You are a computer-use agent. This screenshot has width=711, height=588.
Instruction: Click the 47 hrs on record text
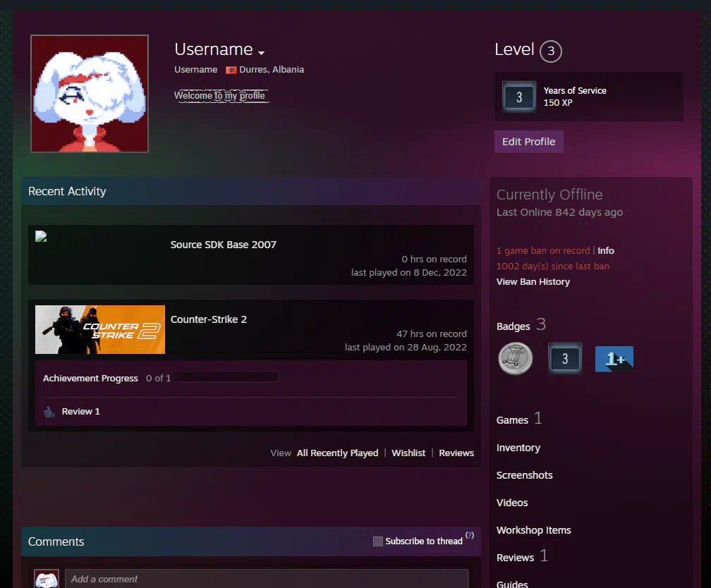point(432,333)
